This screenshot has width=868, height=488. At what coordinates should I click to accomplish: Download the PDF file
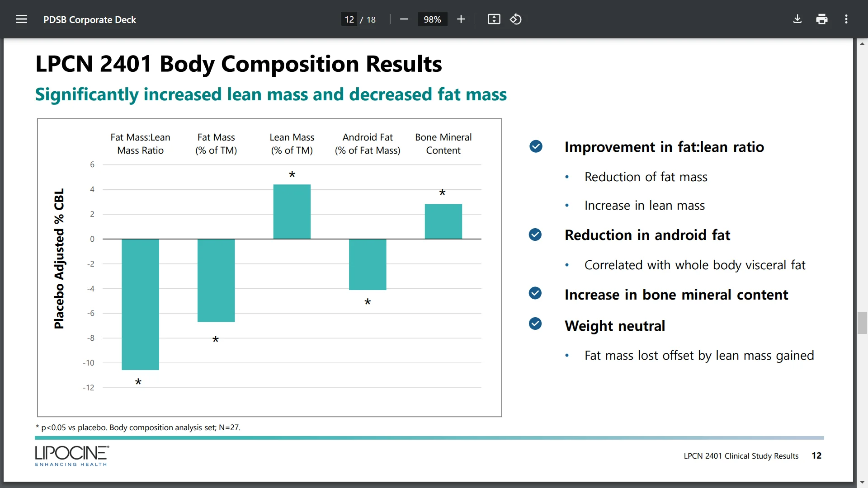pyautogui.click(x=797, y=19)
